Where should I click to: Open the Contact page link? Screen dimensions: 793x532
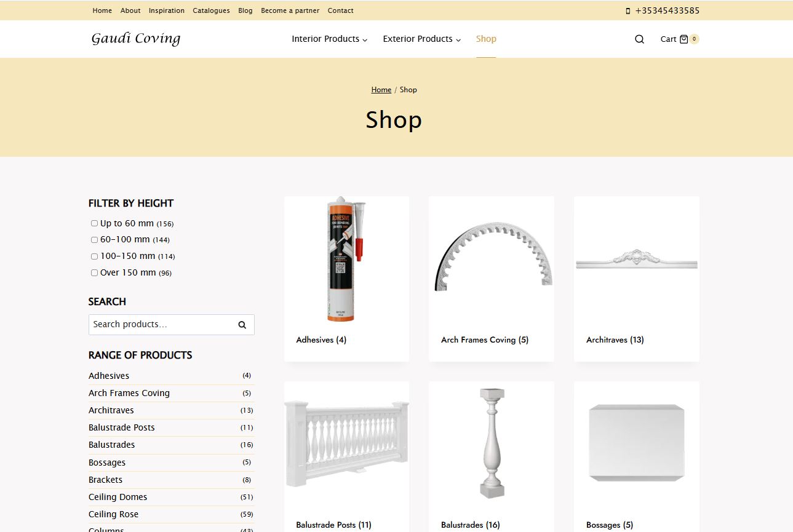point(341,10)
